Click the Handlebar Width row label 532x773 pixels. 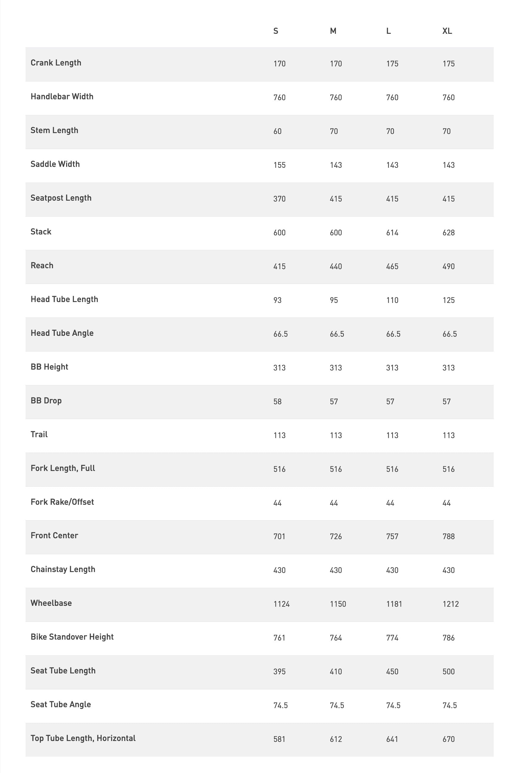(x=62, y=96)
